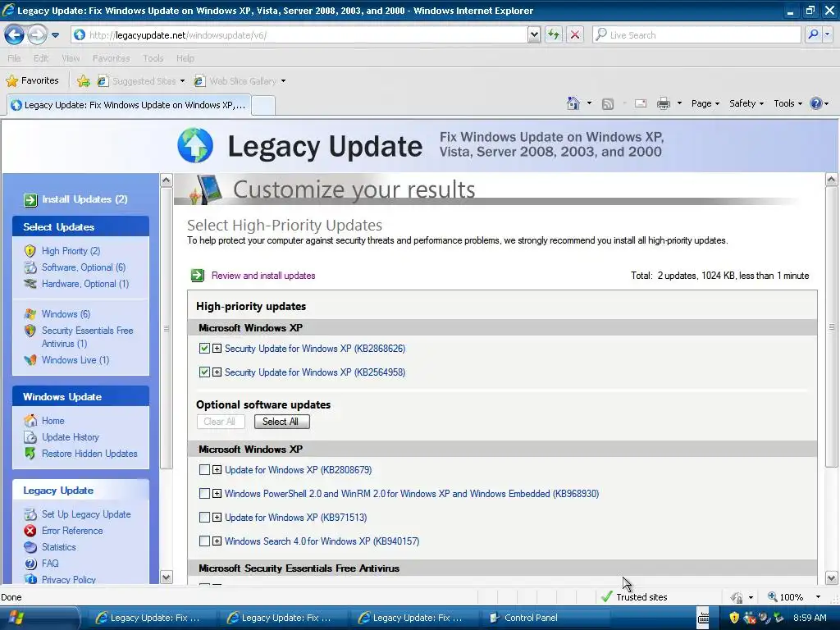This screenshot has width=840, height=630.
Task: Open the Favorites menu
Action: click(x=111, y=58)
